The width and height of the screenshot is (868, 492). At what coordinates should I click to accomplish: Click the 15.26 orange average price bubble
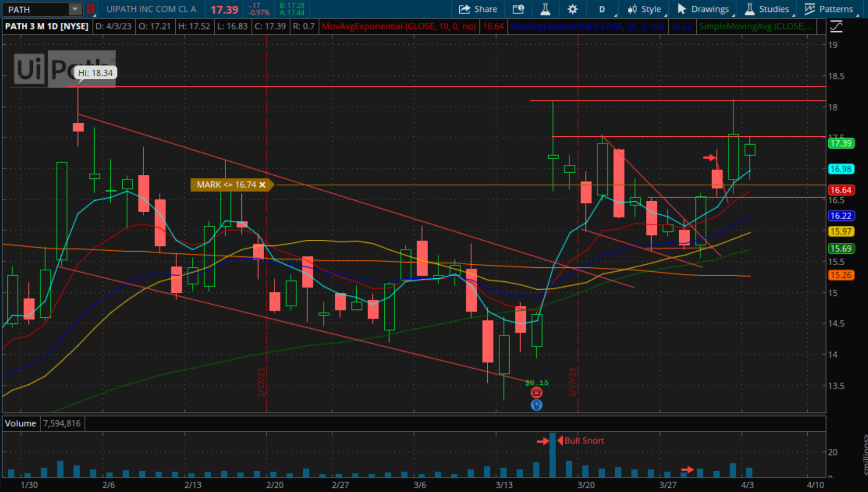click(841, 275)
